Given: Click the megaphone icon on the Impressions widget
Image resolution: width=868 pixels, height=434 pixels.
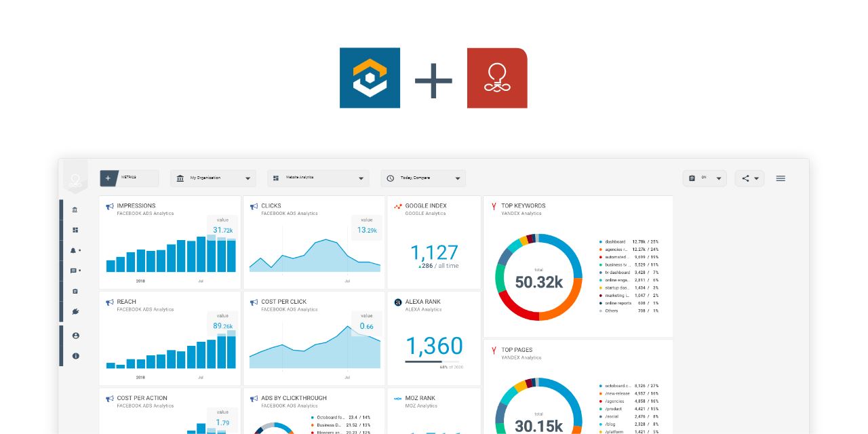Looking at the screenshot, I should pos(110,206).
